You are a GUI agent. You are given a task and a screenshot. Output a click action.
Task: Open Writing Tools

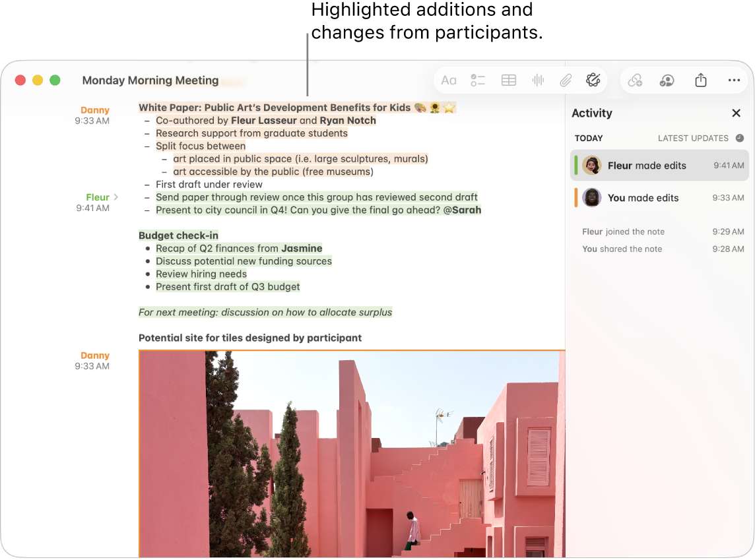(593, 80)
